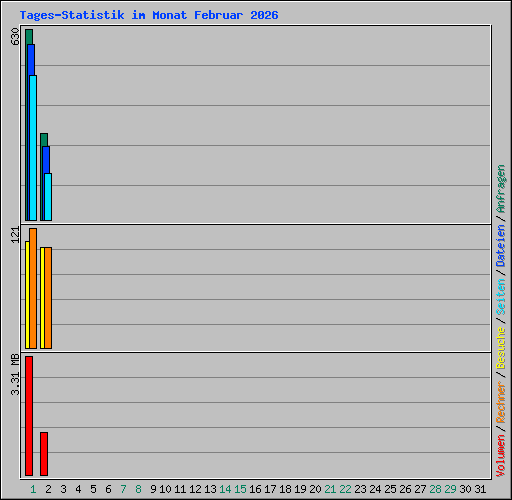This screenshot has height=500, width=512.
Task: Click the orange Rechner bar for day 2
Action: click(x=48, y=298)
